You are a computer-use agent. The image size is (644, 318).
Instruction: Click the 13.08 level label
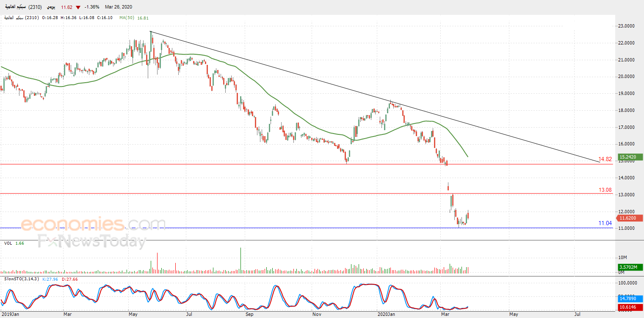(605, 190)
